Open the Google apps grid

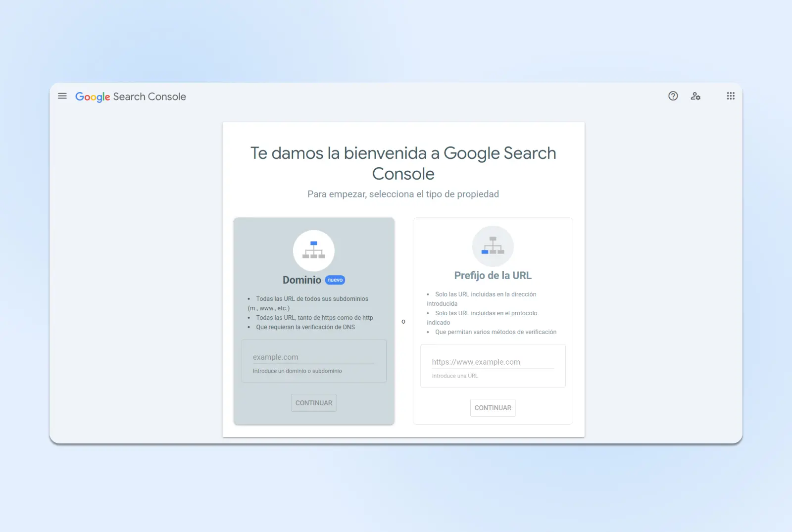(730, 96)
